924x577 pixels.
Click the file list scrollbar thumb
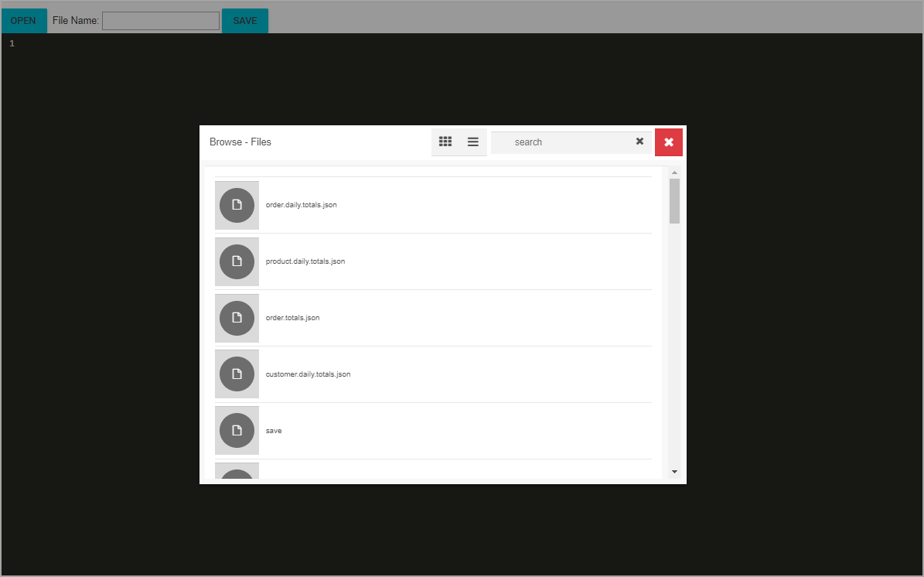pyautogui.click(x=675, y=201)
